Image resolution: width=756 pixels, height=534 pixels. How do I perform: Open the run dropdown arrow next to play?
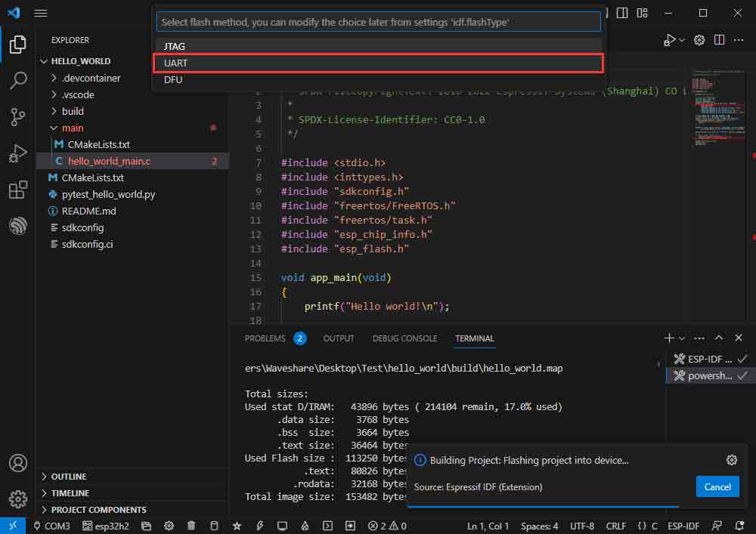pyautogui.click(x=682, y=40)
